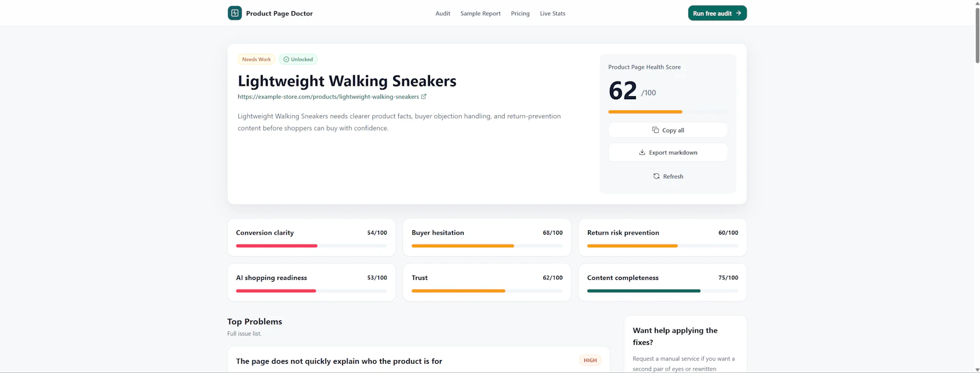Click the AI shopping readiness label

click(271, 278)
